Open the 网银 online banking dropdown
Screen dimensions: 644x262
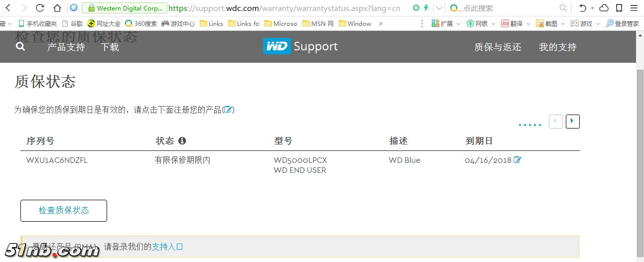(481, 23)
